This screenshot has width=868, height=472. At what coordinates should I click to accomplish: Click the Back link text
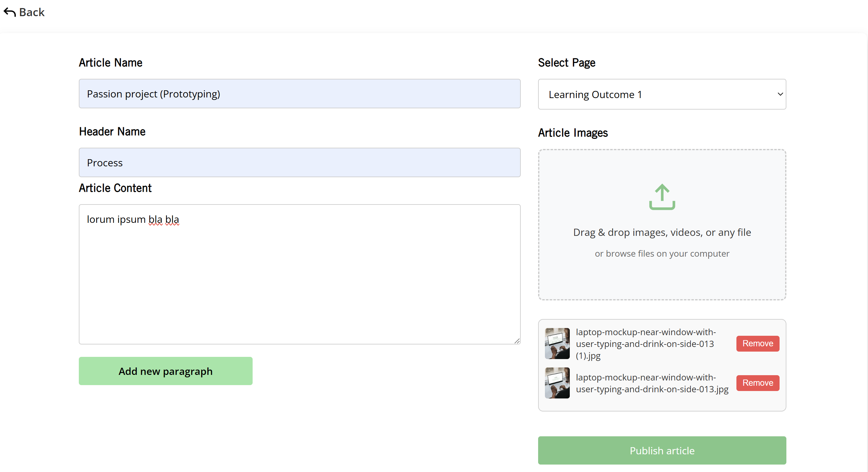tap(32, 12)
